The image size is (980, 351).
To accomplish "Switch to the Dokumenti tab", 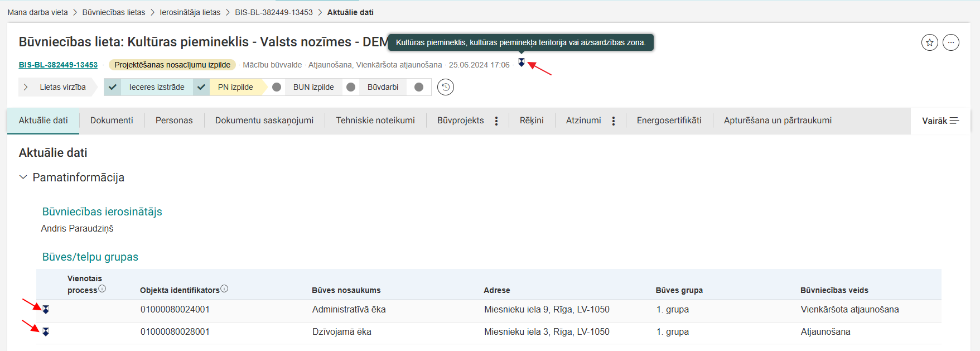I will [x=112, y=121].
